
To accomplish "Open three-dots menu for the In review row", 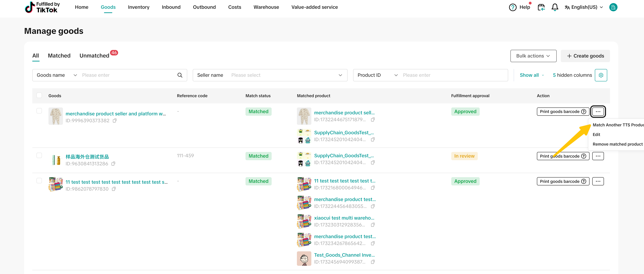I will (x=598, y=156).
